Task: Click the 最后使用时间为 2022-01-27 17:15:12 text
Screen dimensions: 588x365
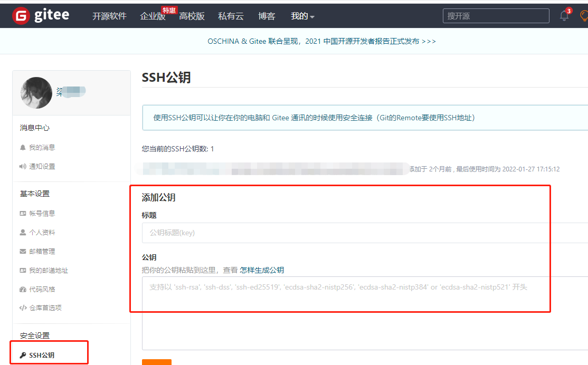Action: pyautogui.click(x=508, y=169)
